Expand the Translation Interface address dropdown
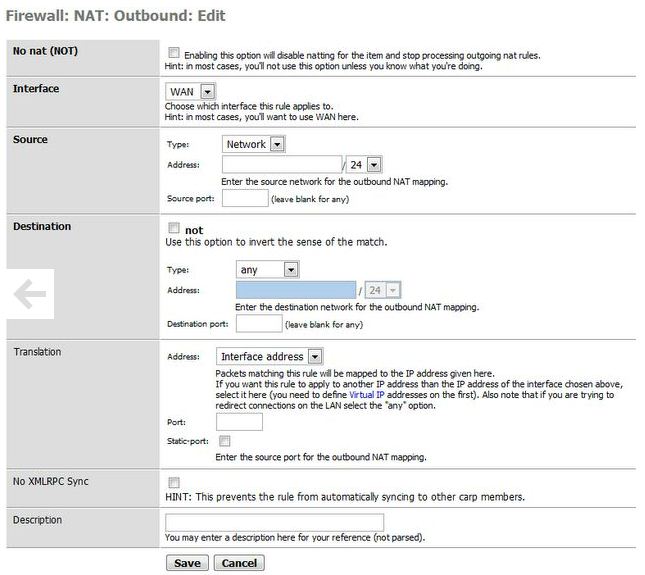The width and height of the screenshot is (645, 575). tap(270, 356)
